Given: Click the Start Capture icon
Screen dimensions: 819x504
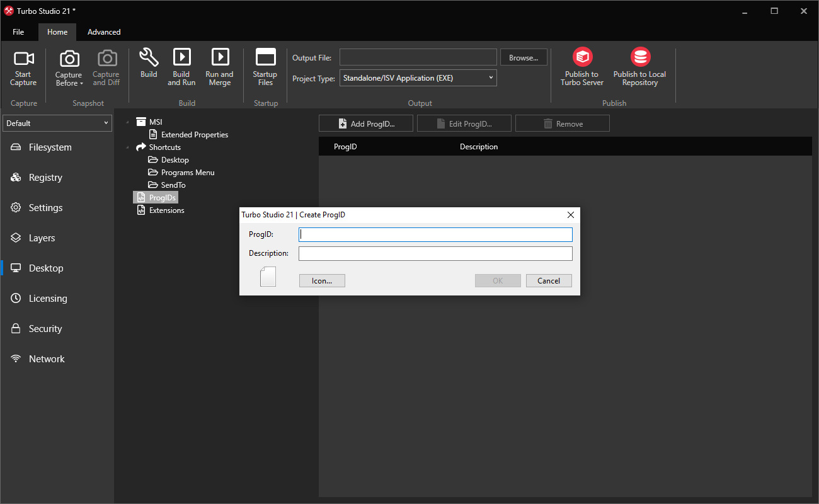Looking at the screenshot, I should 23,66.
